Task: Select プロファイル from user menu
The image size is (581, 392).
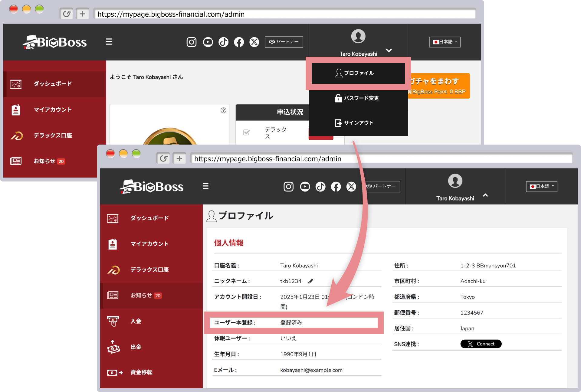Action: click(358, 73)
